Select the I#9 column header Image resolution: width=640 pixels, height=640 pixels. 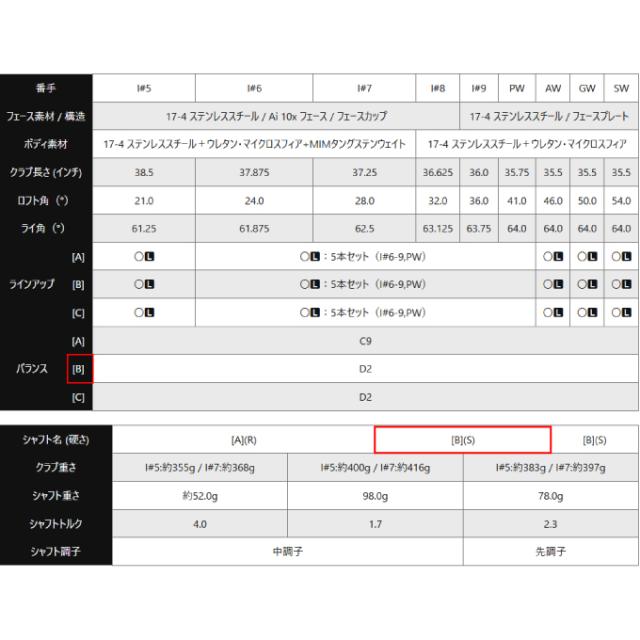click(x=479, y=88)
